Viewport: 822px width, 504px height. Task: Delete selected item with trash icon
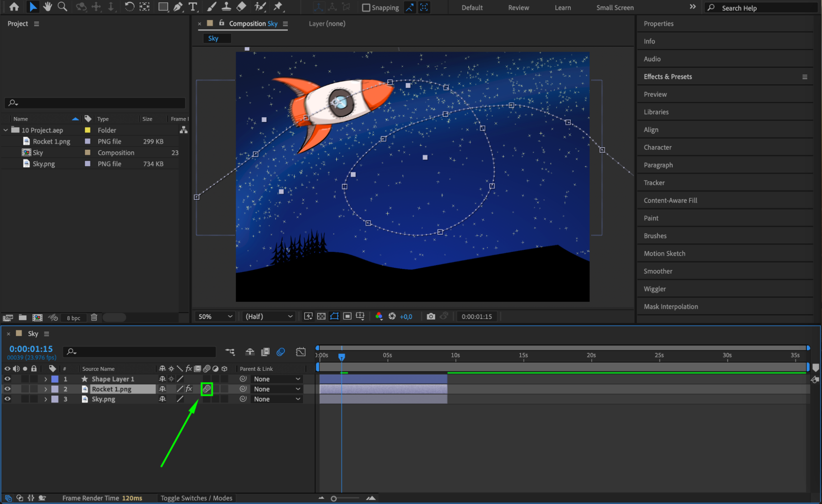(x=94, y=317)
